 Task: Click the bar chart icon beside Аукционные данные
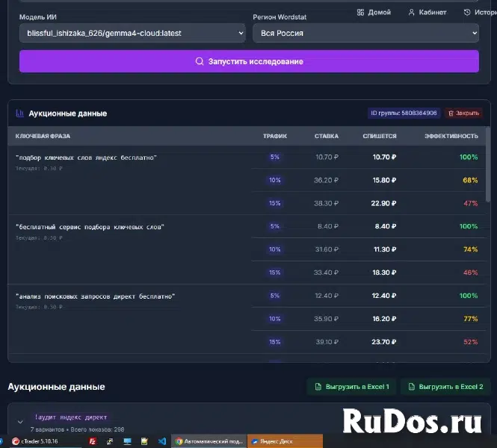tap(19, 113)
